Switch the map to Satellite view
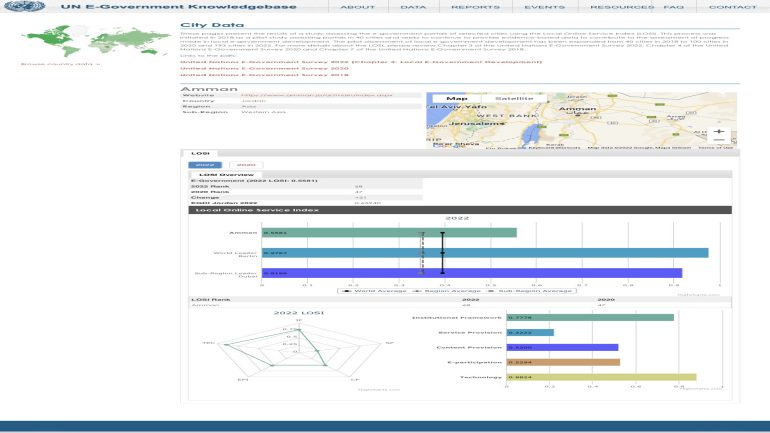Screen dimensions: 770x433 (514, 99)
